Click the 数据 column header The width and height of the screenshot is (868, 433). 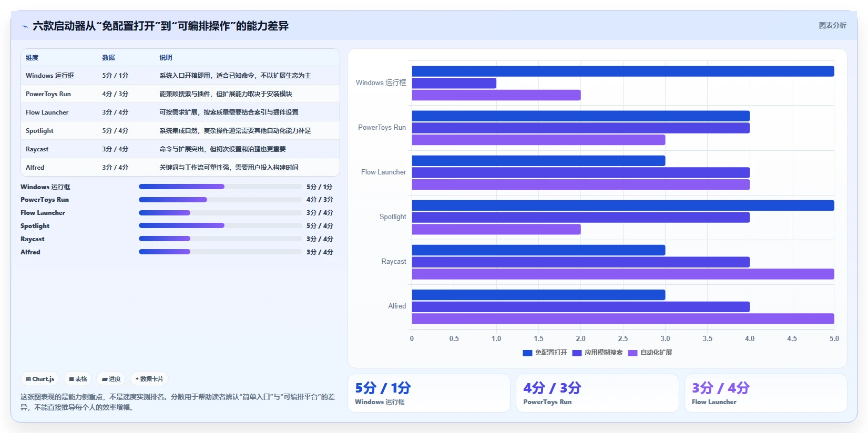click(x=108, y=58)
